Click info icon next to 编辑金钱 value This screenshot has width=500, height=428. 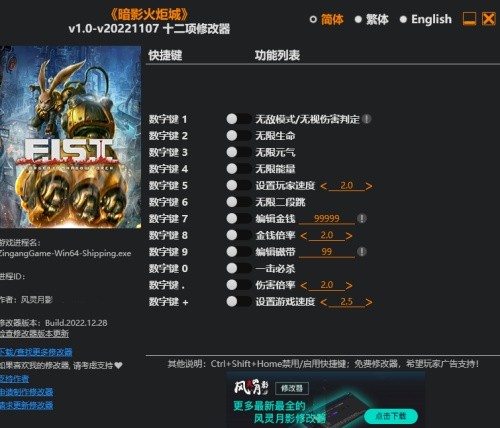pos(362,219)
